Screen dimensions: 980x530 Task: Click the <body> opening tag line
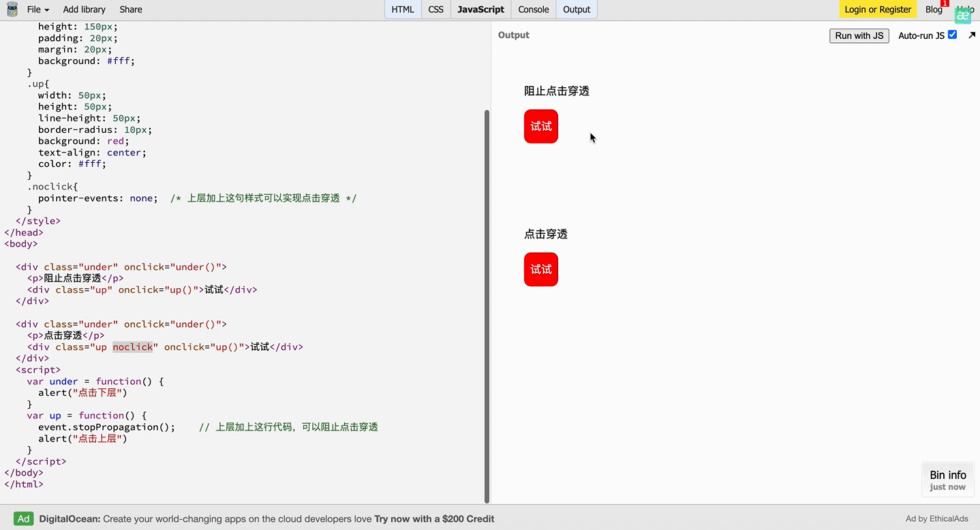pyautogui.click(x=21, y=244)
